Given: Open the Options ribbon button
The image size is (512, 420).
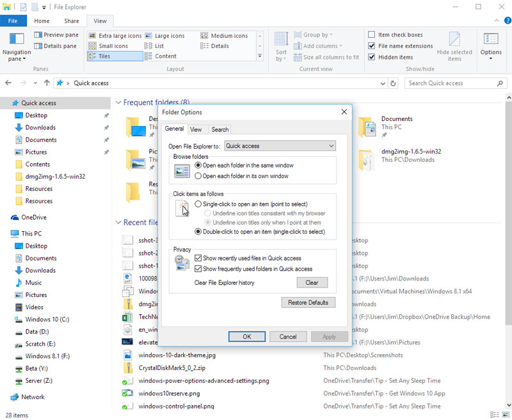Looking at the screenshot, I should pos(491,46).
